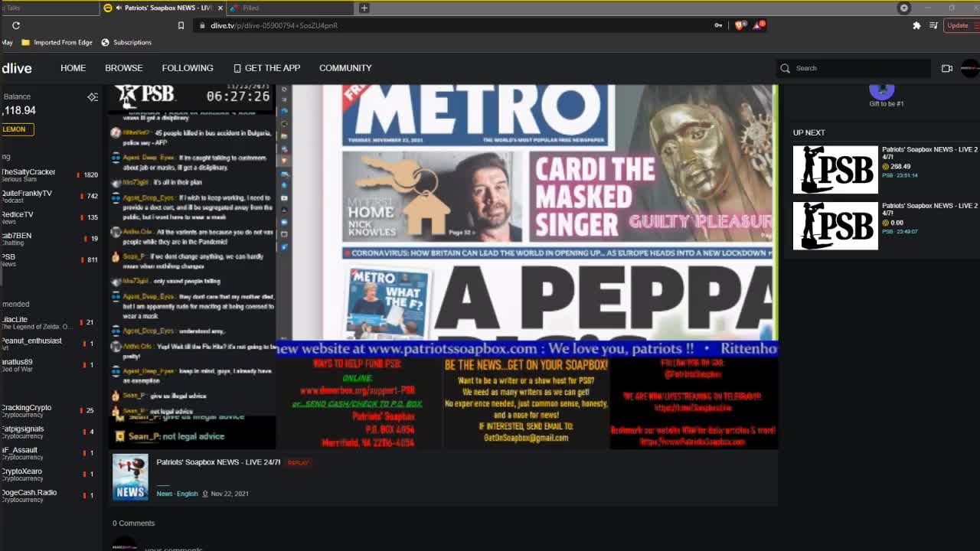Screen dimensions: 980x551
Task: Click the English language link
Action: pyautogui.click(x=188, y=494)
